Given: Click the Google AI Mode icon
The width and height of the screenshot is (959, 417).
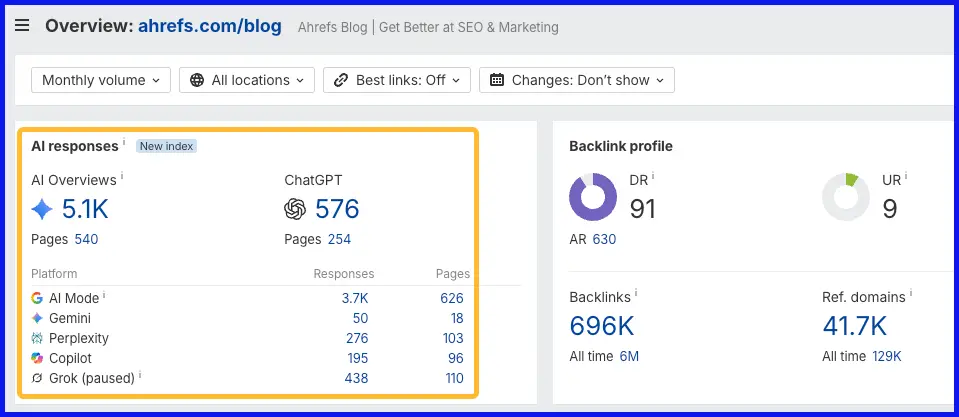Looking at the screenshot, I should pyautogui.click(x=37, y=298).
